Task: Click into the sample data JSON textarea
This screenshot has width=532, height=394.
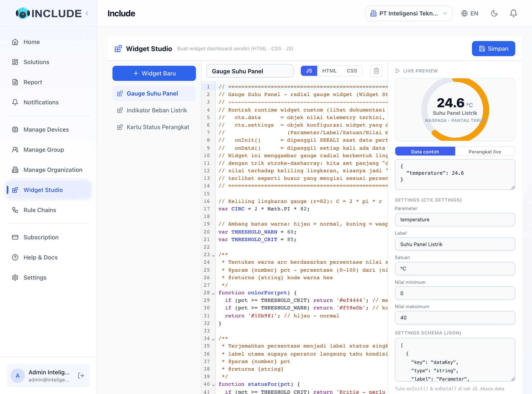Action: click(x=455, y=174)
